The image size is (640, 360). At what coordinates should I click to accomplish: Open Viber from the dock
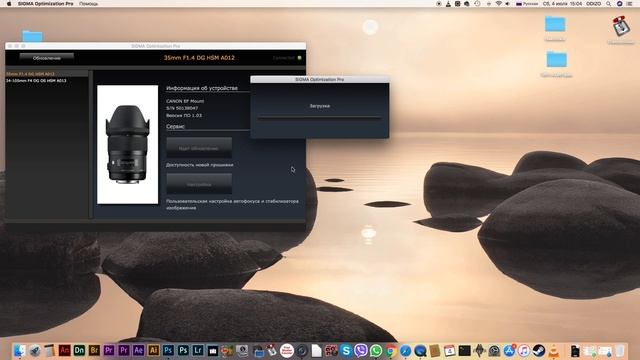tap(361, 350)
